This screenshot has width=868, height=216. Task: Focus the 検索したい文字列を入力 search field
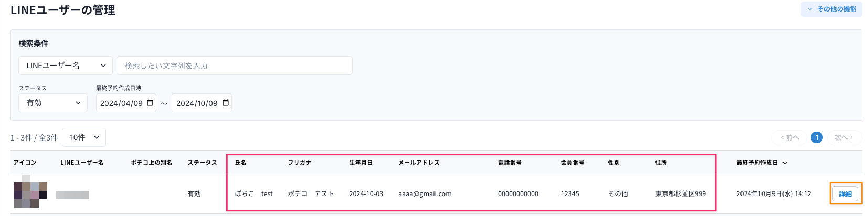234,66
